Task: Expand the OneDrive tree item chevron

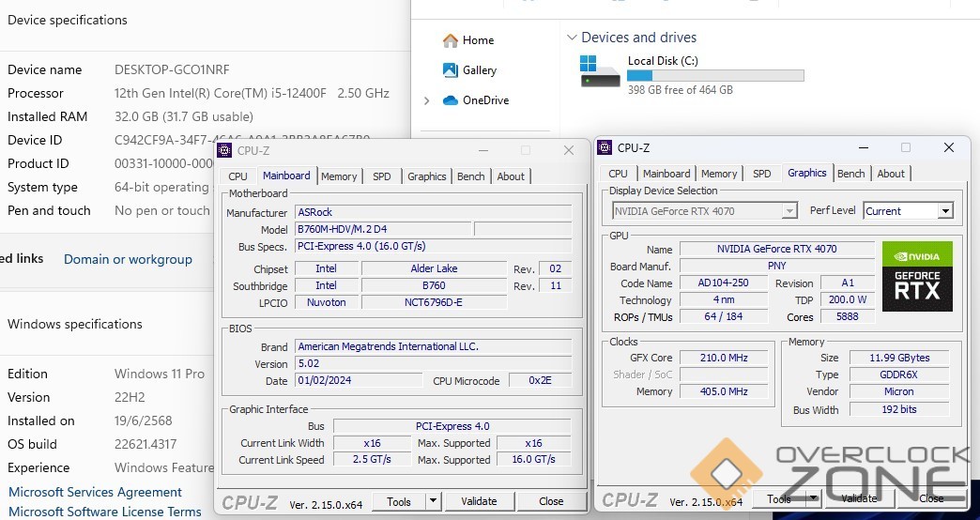Action: pos(427,100)
